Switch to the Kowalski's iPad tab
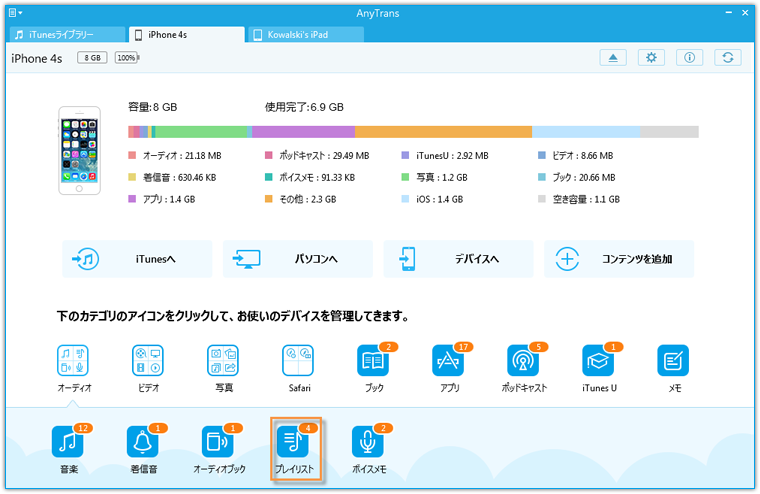760x494 pixels. pyautogui.click(x=306, y=35)
